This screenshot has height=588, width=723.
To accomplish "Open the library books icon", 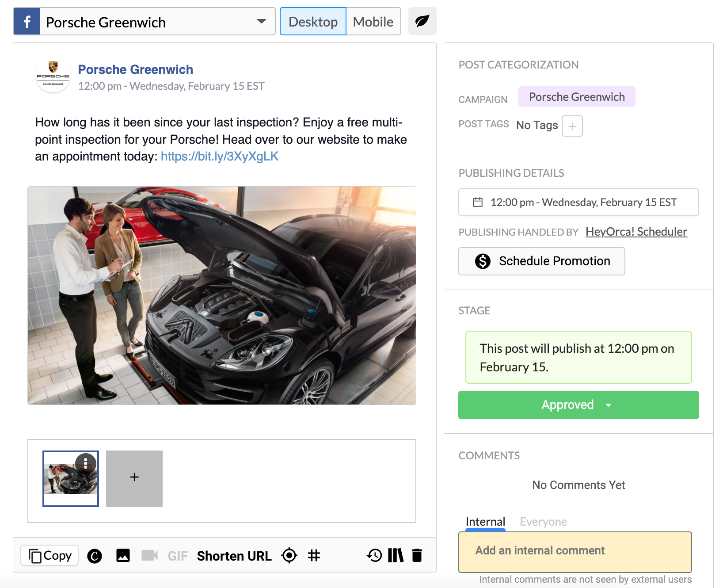I will pos(396,555).
